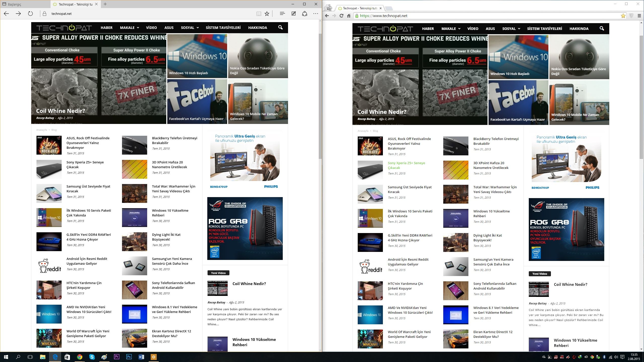Expand MAKALE dropdown in Edge page
This screenshot has width=644, height=362.
pyautogui.click(x=129, y=28)
